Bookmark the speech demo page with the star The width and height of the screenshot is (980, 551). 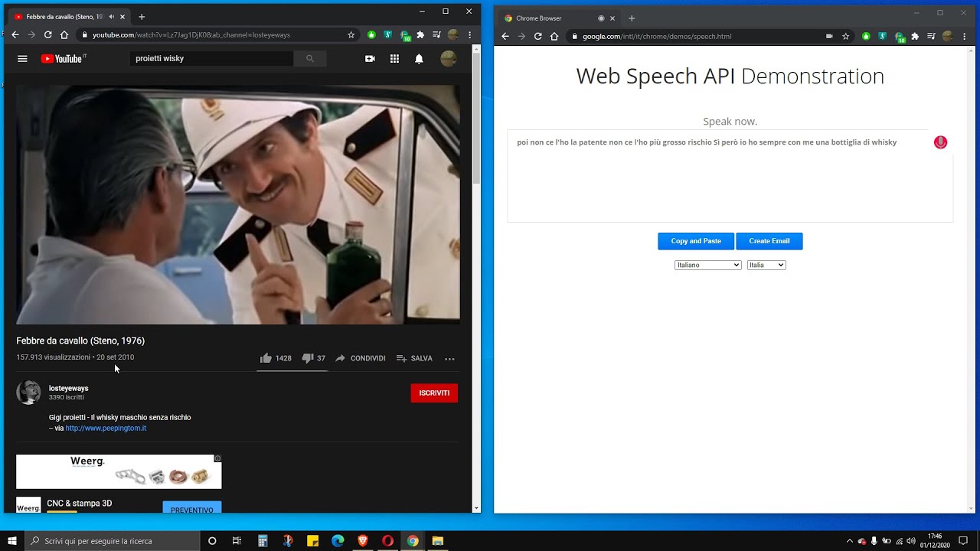tap(845, 36)
